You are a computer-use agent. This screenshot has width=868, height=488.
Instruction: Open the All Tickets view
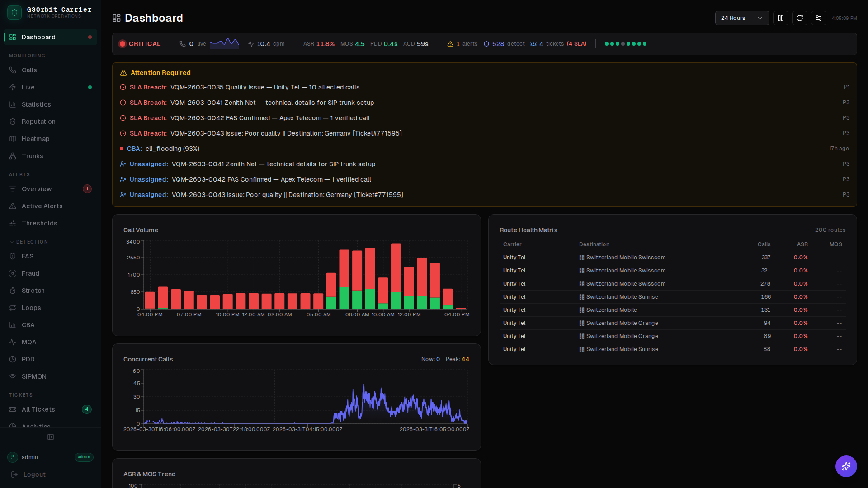(x=38, y=409)
